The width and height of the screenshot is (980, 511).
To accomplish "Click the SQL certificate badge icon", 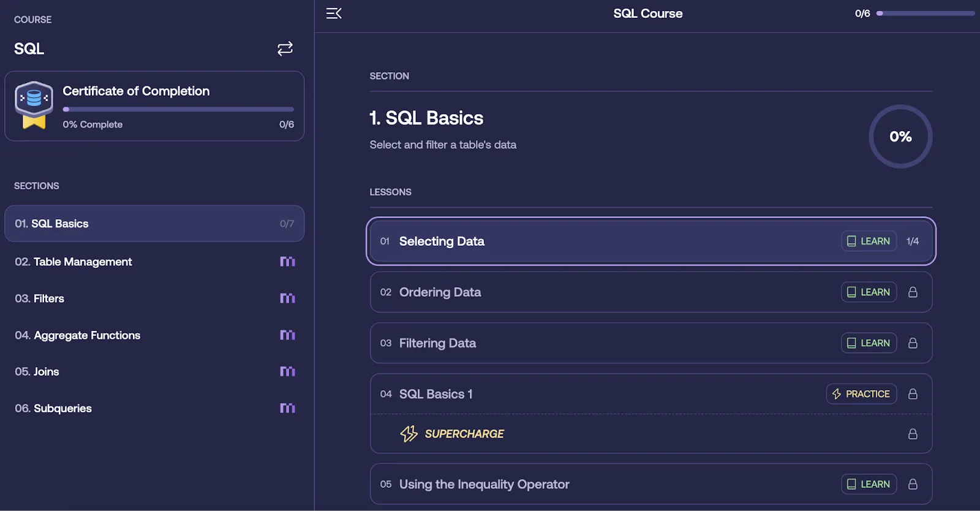I will [x=34, y=105].
